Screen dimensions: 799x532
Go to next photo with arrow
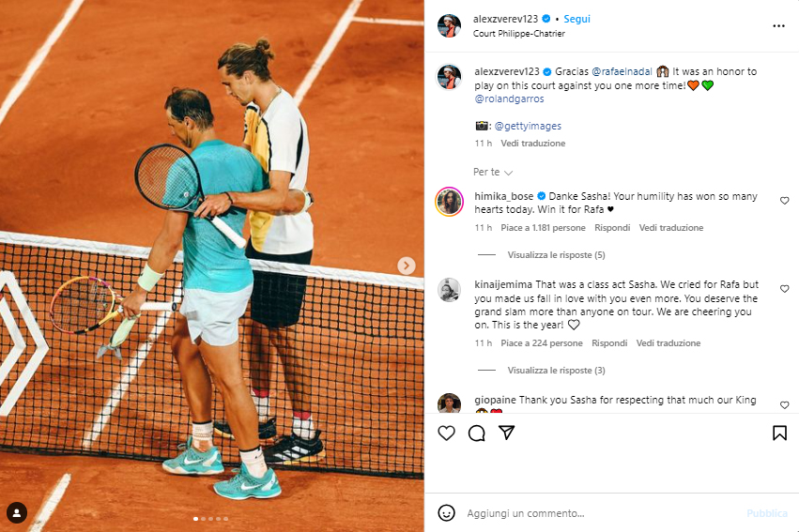point(407,266)
